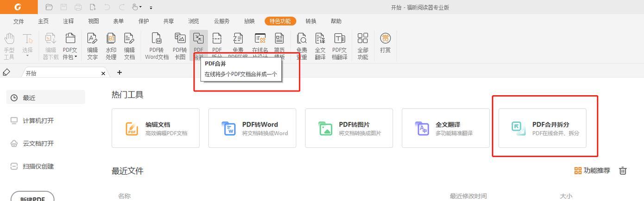Image resolution: width=644 pixels, height=201 pixels.
Task: Select the 特色功能 ribbon tab
Action: coord(280,21)
